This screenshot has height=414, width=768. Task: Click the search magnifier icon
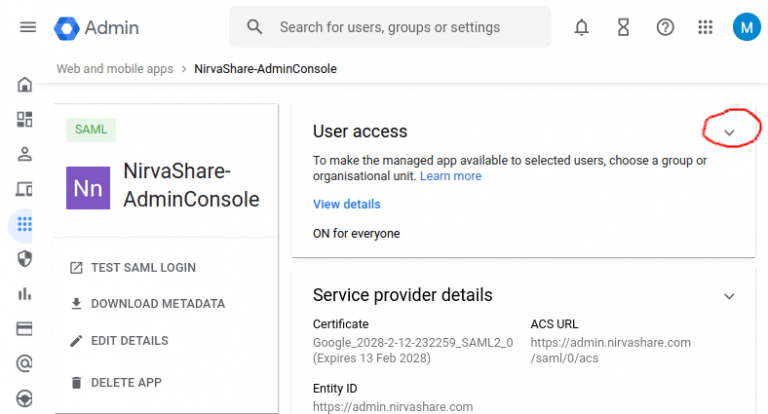(255, 27)
